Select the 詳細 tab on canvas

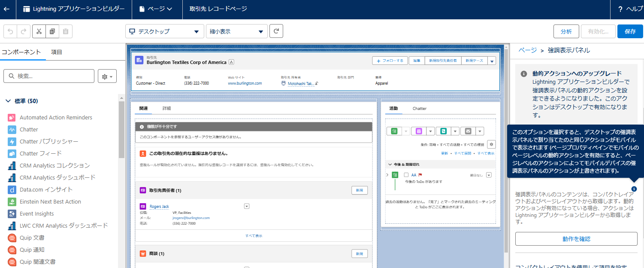(x=166, y=108)
